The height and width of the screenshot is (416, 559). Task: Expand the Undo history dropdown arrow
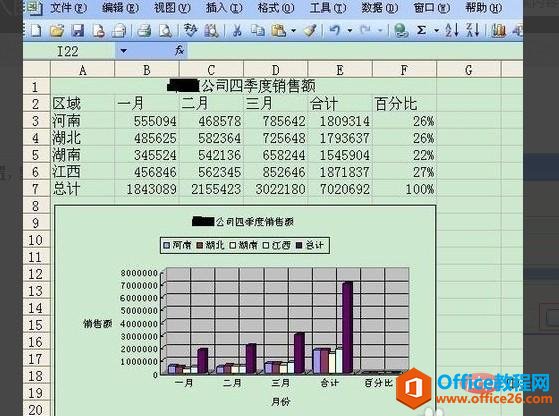350,31
